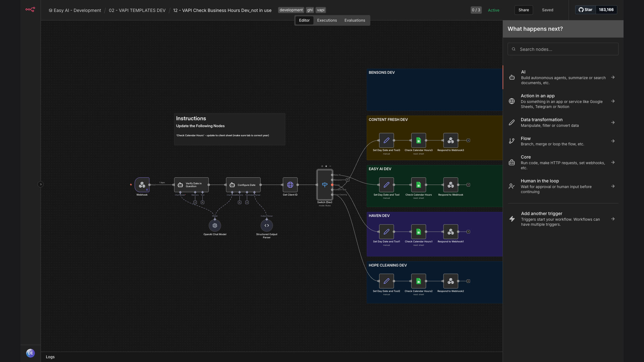Select the Respond to Webhook node in Easy AI Dev
The image size is (644, 362).
pos(451,185)
